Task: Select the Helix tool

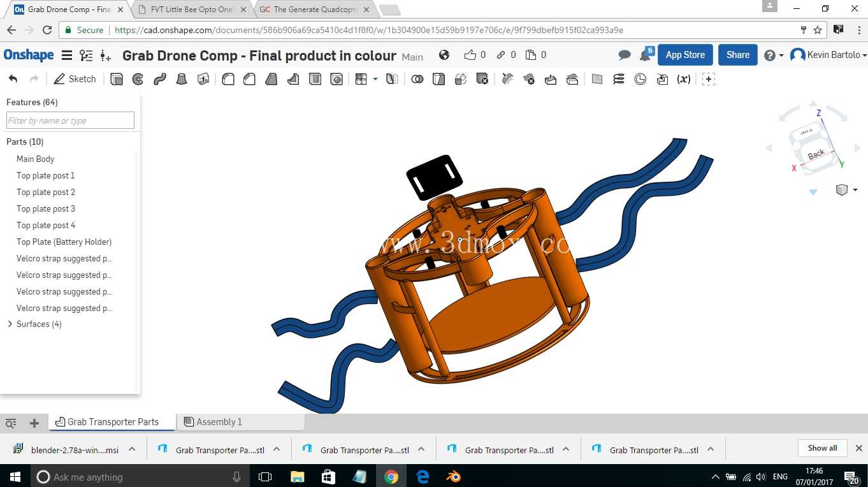Action: coord(619,79)
